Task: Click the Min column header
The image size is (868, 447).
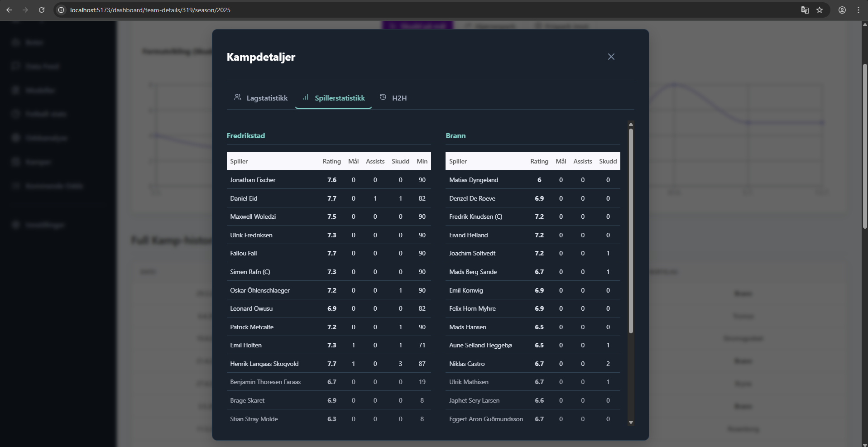Action: click(422, 161)
